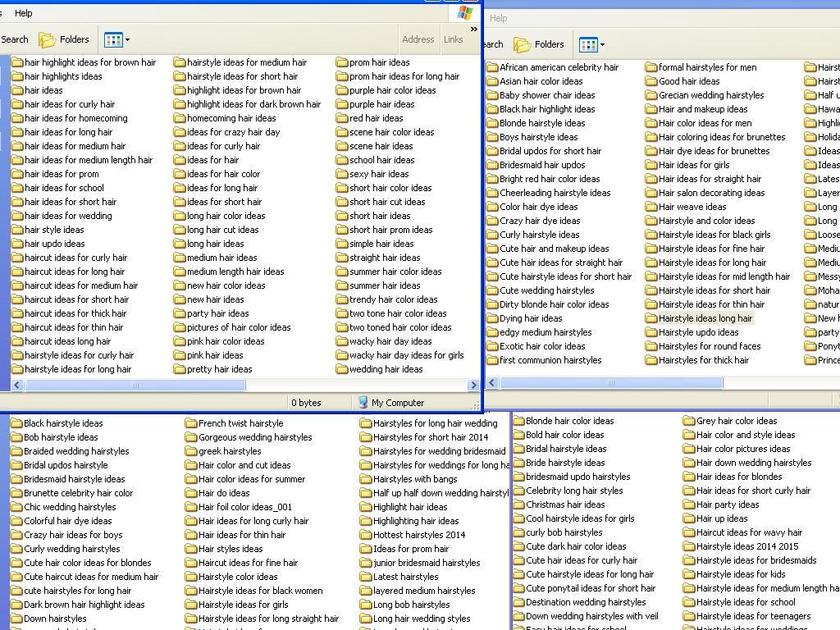Select 'Hair foil color ideas_001' folder
Viewport: 840px width, 630px height.
(x=239, y=507)
